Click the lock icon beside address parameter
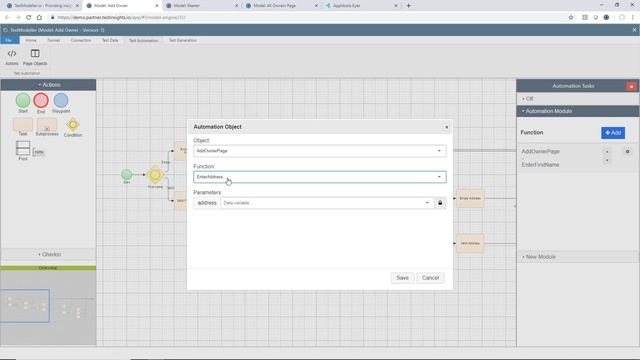 point(440,203)
